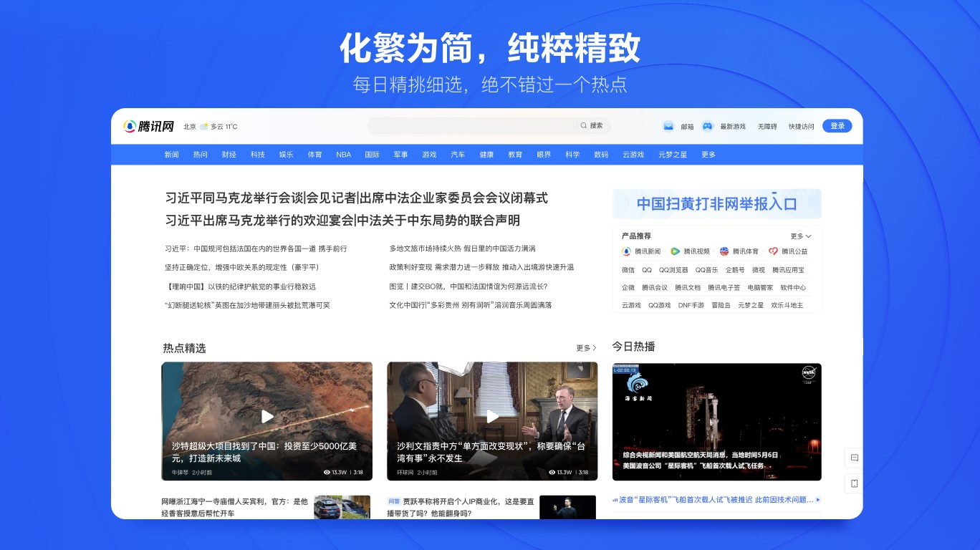The width and height of the screenshot is (980, 550).
Task: Click the 腾讯网 logo
Action: tap(149, 126)
